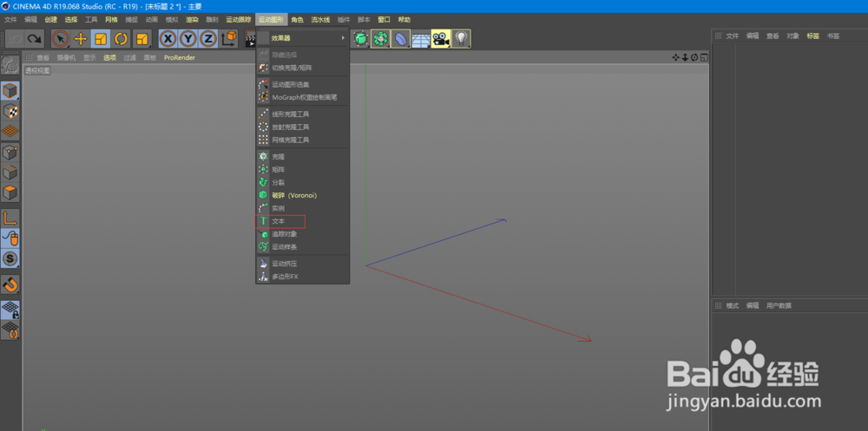
Task: Select Model mode cube icon
Action: [x=10, y=91]
